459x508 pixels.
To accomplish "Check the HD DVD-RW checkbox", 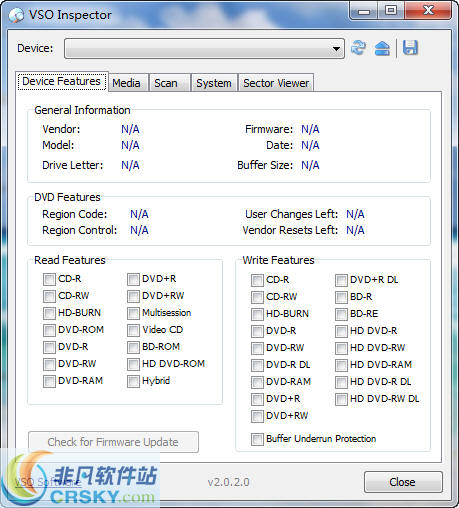I will [x=341, y=348].
